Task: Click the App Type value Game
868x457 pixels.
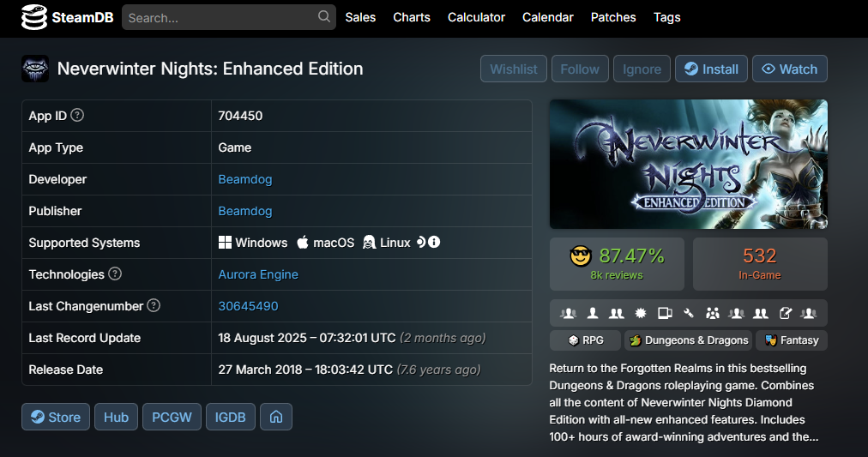Action: click(x=235, y=147)
